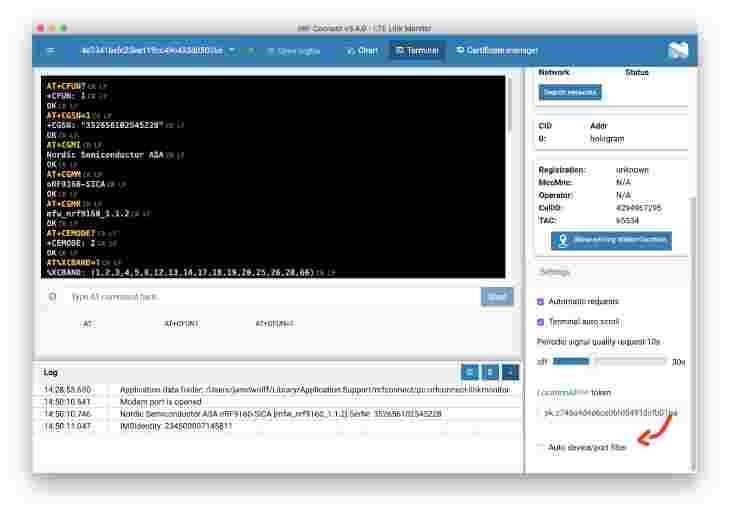The height and width of the screenshot is (516, 730).
Task: Click the 'Modem port is opened' log entry
Action: pyautogui.click(x=161, y=401)
